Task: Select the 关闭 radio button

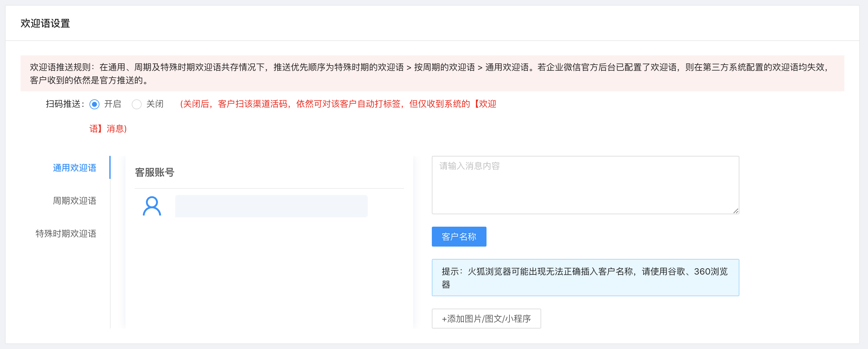Action: coord(136,104)
